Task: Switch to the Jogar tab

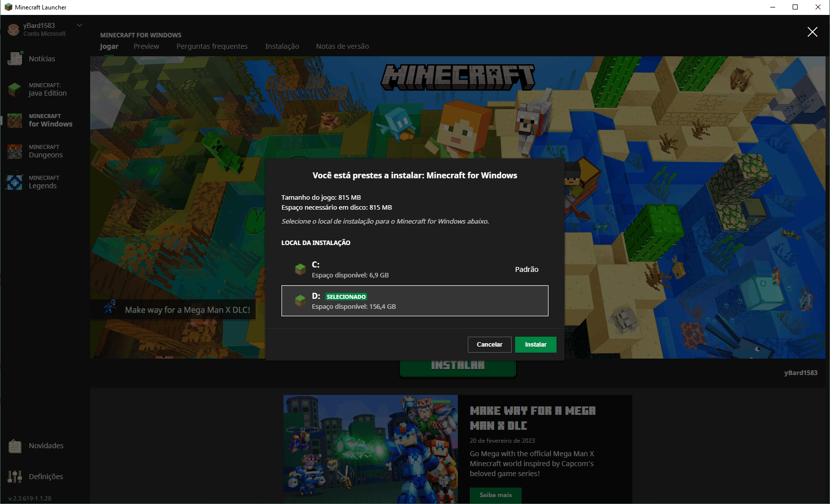Action: 109,46
